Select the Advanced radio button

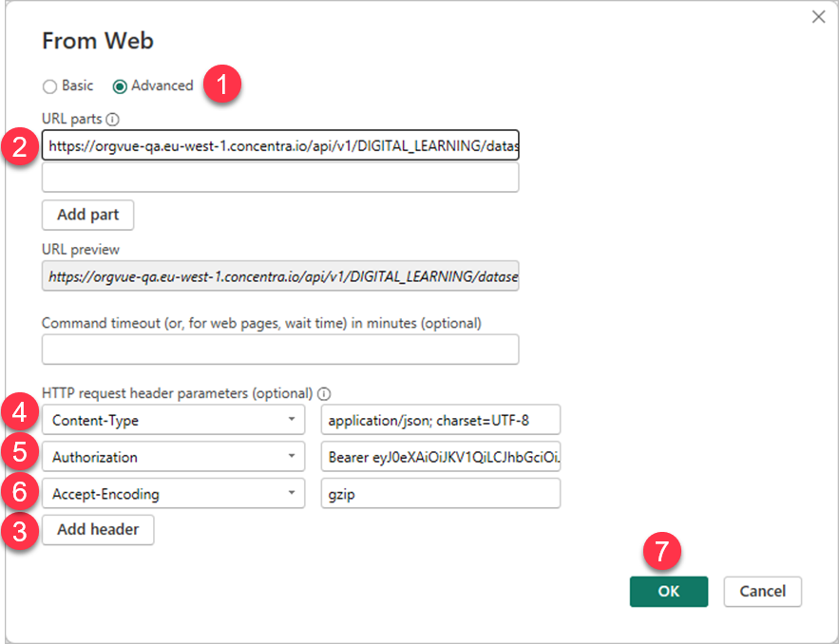pos(120,86)
